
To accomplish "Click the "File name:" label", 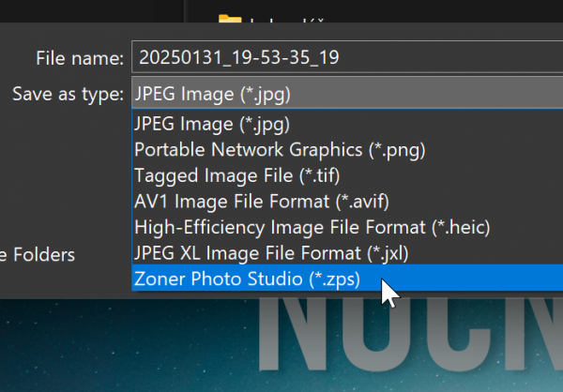I will pos(80,58).
